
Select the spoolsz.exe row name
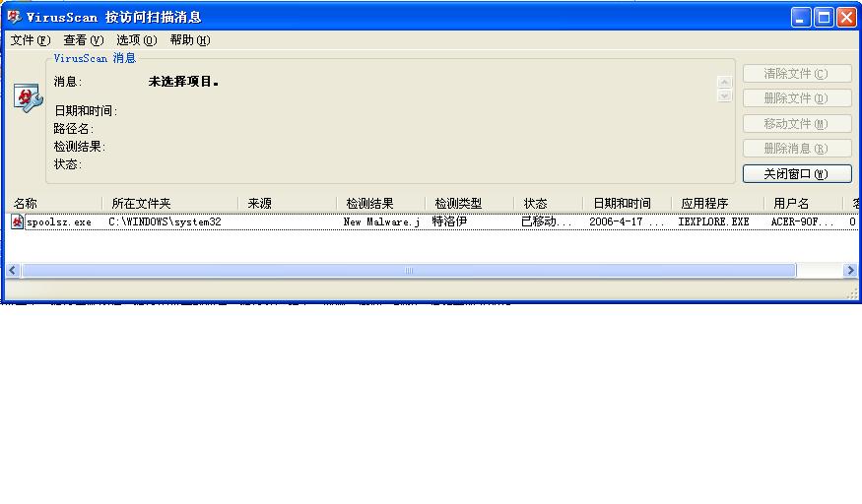[x=59, y=221]
